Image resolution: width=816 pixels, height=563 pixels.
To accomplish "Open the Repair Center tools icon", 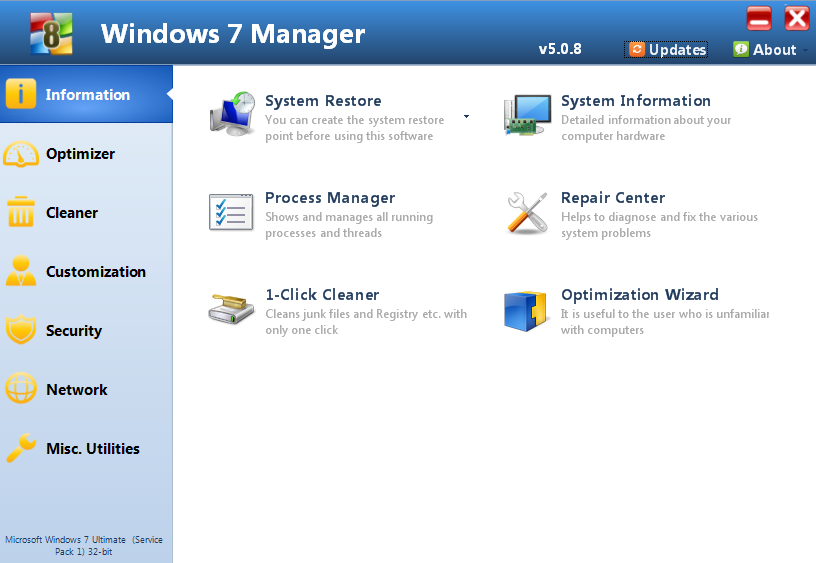I will (x=527, y=213).
